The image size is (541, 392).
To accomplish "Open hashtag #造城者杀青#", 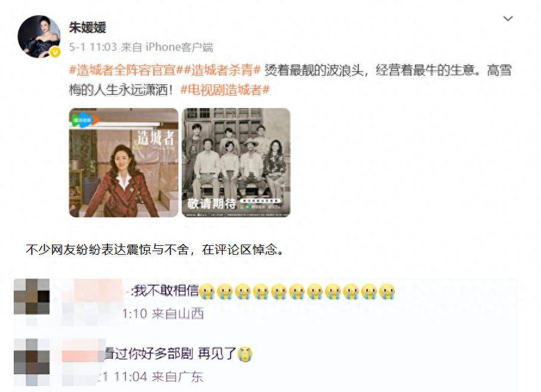I will 223,70.
